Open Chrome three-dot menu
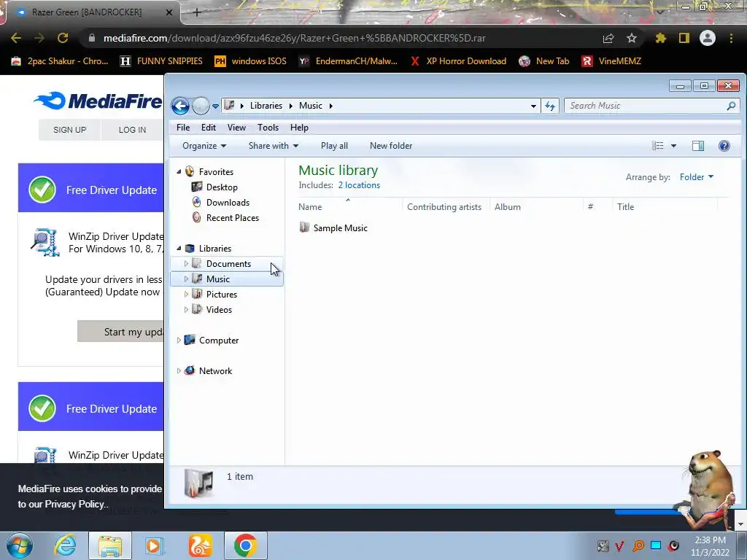Viewport: 747px width, 560px height. tap(731, 38)
